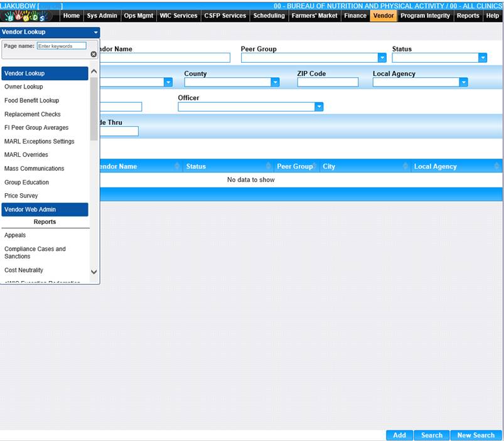Go to FI Peer Group Averages page
The image size is (504, 441).
click(x=45, y=128)
